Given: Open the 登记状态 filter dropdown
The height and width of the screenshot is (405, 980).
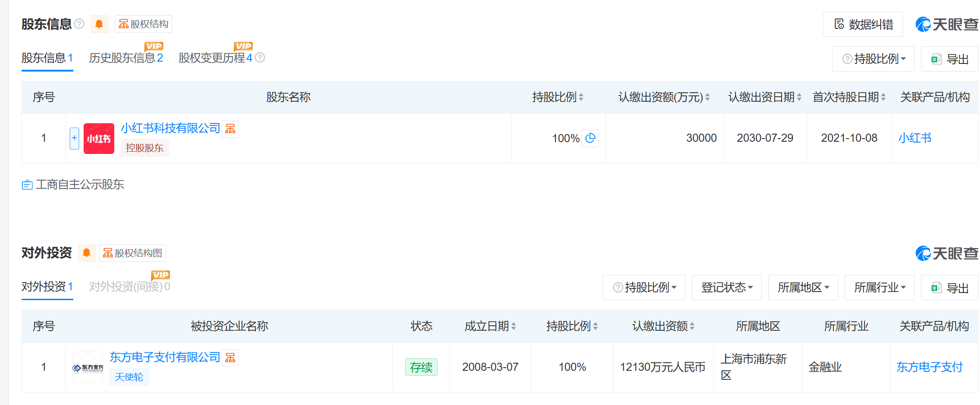Looking at the screenshot, I should point(726,288).
